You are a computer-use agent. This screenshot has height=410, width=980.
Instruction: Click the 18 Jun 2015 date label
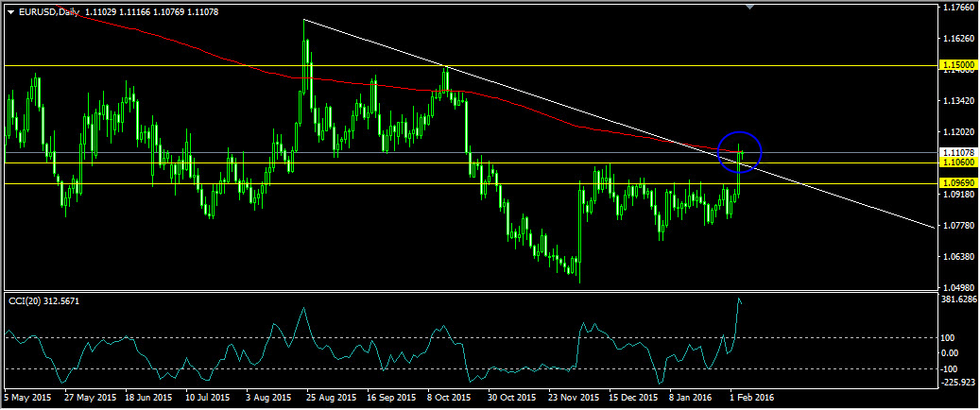pos(150,397)
